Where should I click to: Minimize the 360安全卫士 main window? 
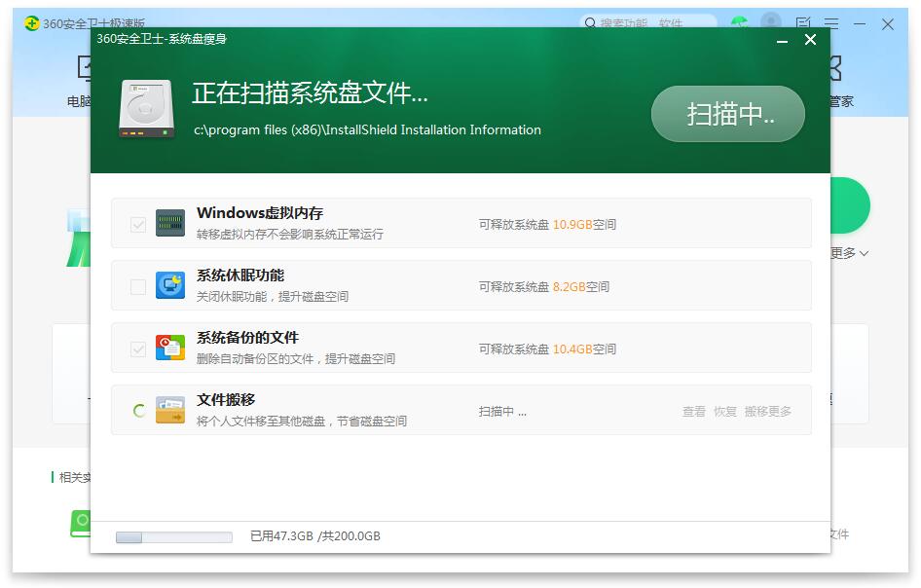(860, 24)
